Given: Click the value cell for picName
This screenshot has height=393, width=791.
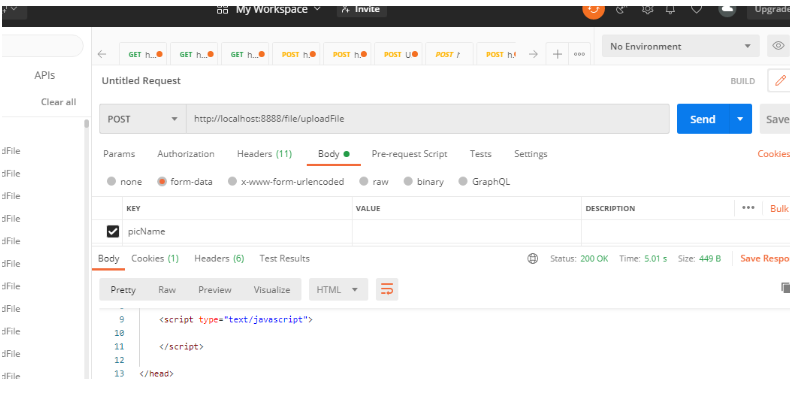Looking at the screenshot, I should pos(467,232).
